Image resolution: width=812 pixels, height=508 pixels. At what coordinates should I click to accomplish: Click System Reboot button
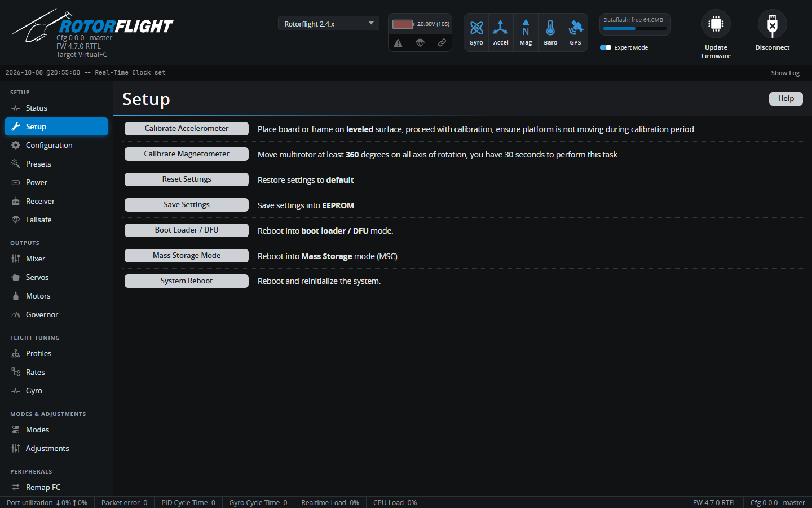[187, 281]
